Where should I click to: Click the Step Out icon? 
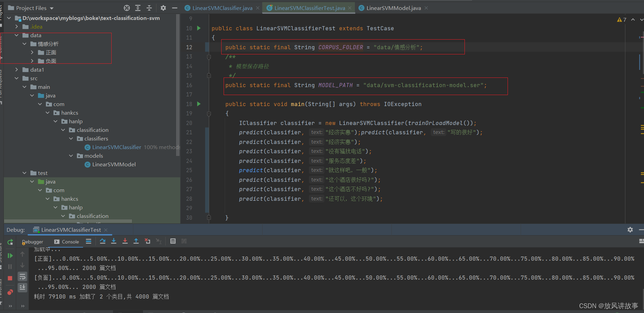pos(136,241)
